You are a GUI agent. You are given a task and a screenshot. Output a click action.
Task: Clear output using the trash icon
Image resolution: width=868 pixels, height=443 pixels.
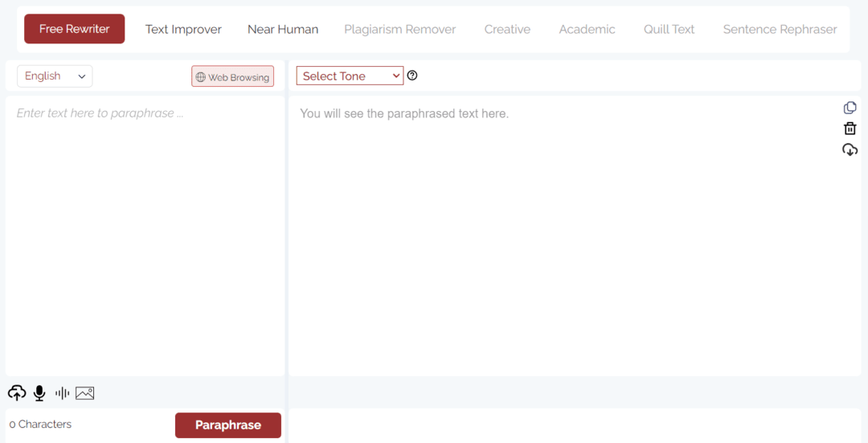pyautogui.click(x=850, y=129)
